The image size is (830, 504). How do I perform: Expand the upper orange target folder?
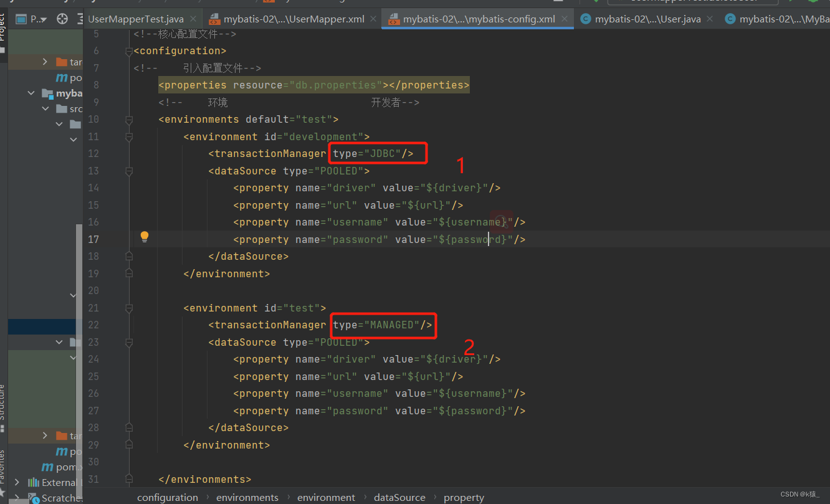(44, 62)
